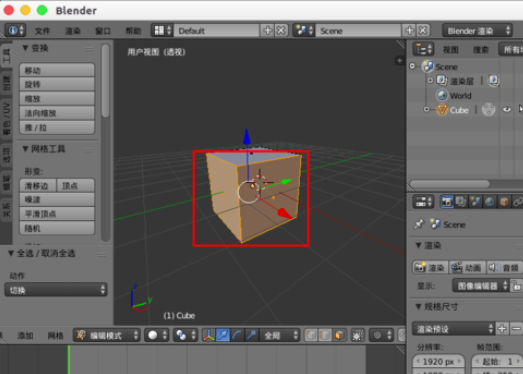Toggle the 3D manipulator axis icon
523x374 pixels.
coord(209,335)
